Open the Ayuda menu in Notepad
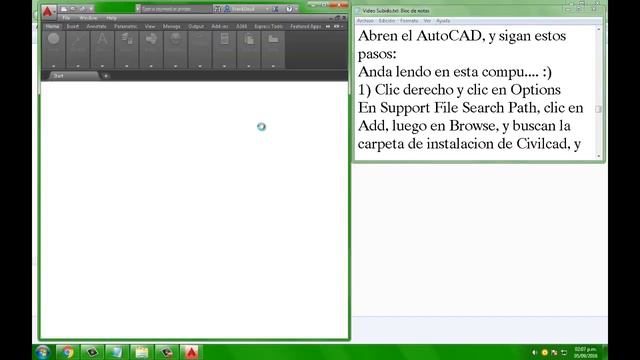The image size is (640, 360). (443, 21)
